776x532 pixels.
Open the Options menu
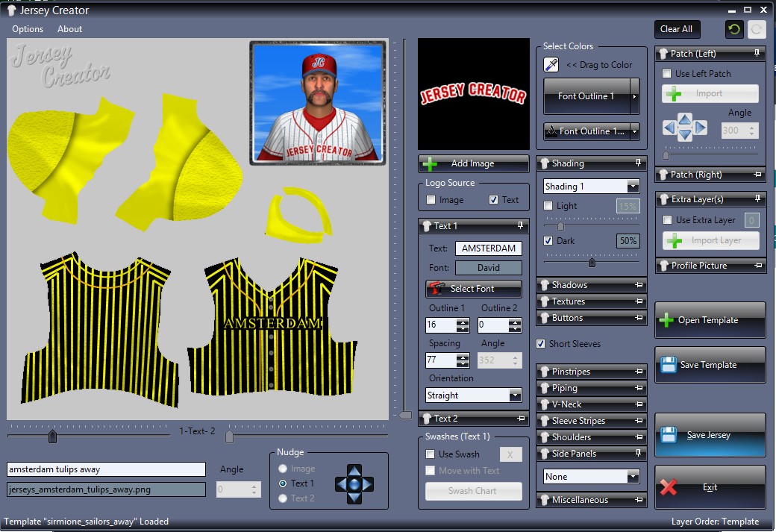pyautogui.click(x=28, y=29)
